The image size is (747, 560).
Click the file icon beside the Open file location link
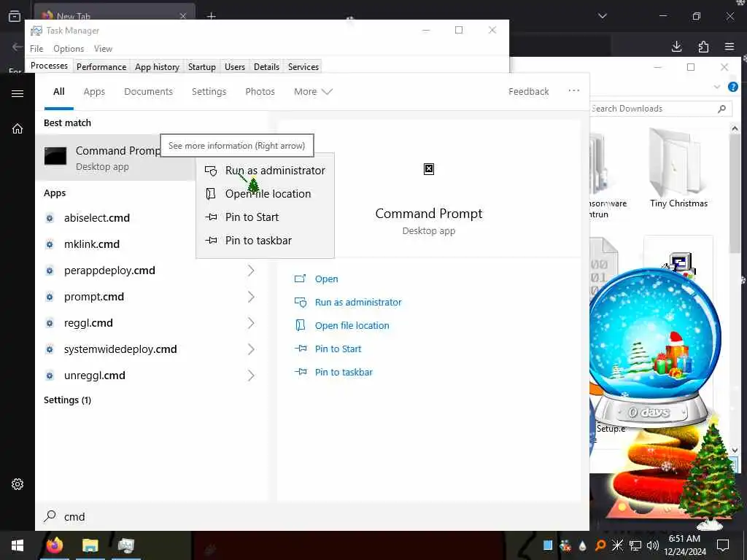click(300, 325)
